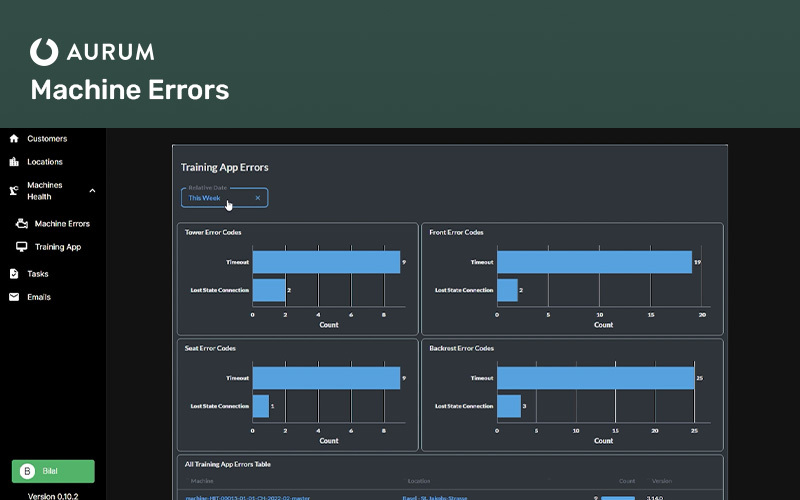Screen dimensions: 800x500
Task: Click the Tower Error Codes title
Action: tap(213, 232)
